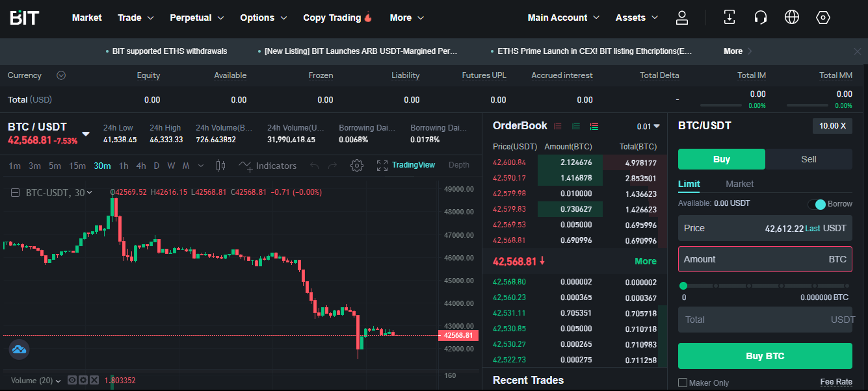The width and height of the screenshot is (868, 391).
Task: Show More in the OrderBook
Action: click(646, 261)
